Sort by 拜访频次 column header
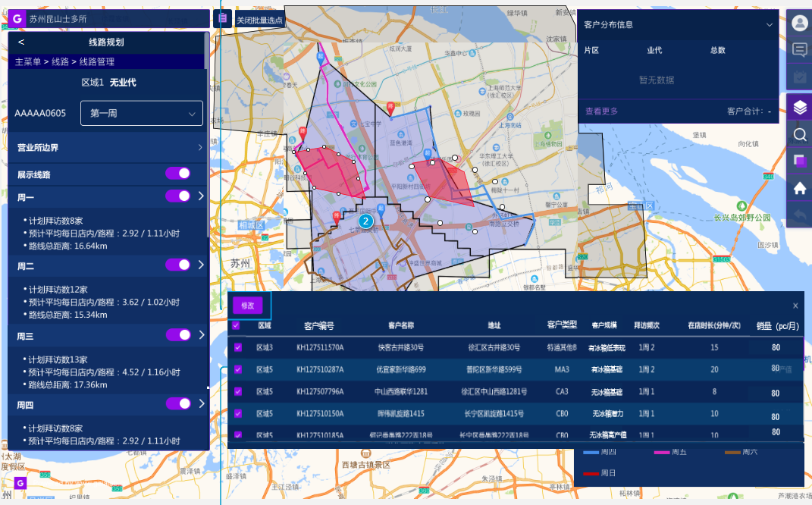The width and height of the screenshot is (812, 505). (647, 326)
